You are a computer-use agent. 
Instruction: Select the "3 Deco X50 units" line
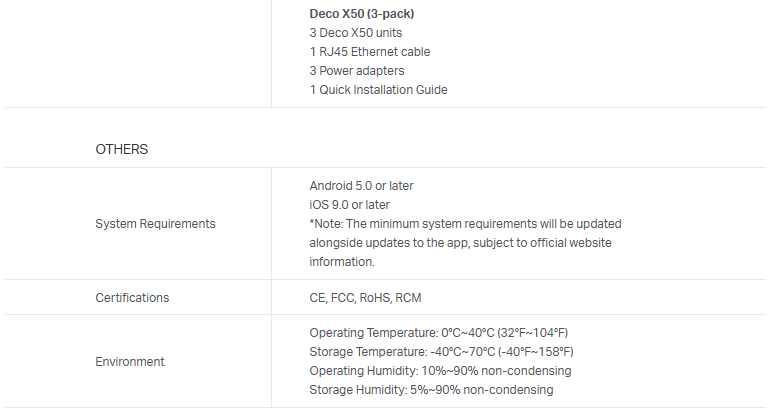(356, 33)
